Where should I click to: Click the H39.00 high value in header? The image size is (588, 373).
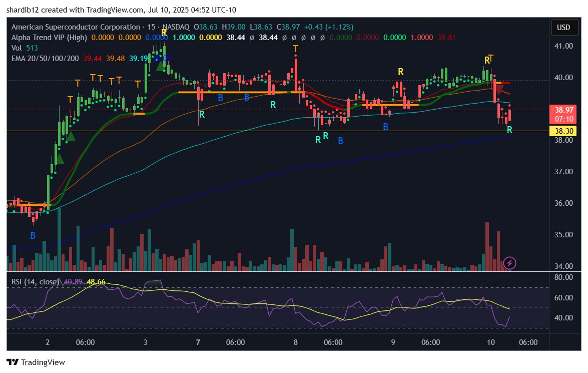(x=234, y=27)
